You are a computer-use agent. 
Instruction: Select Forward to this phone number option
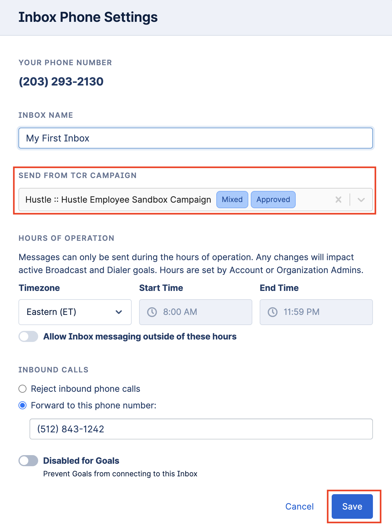pos(23,405)
